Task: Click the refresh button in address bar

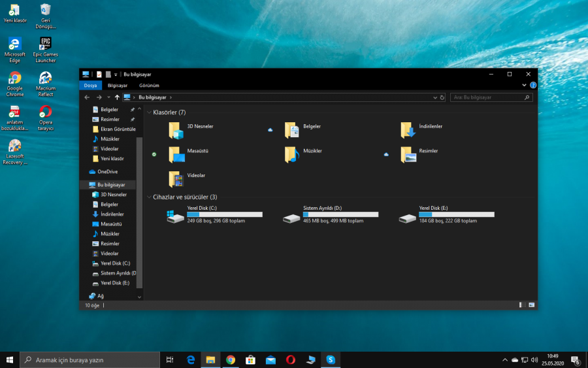Action: pos(442,97)
